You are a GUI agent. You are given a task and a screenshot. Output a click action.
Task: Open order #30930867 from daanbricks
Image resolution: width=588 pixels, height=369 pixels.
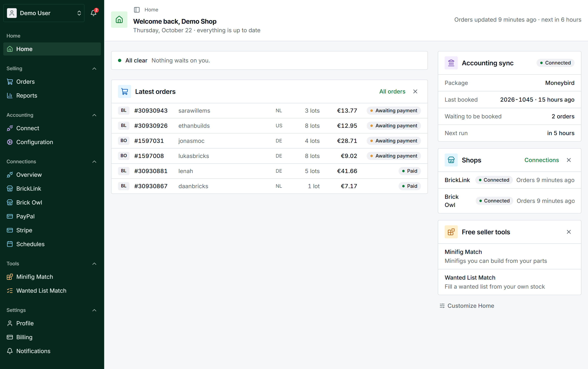tap(269, 186)
